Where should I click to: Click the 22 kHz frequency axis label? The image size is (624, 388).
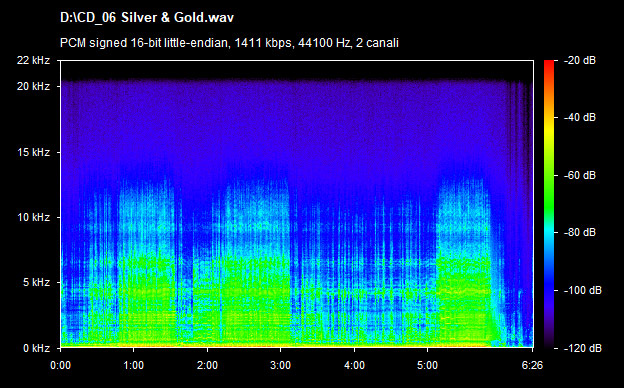[33, 60]
